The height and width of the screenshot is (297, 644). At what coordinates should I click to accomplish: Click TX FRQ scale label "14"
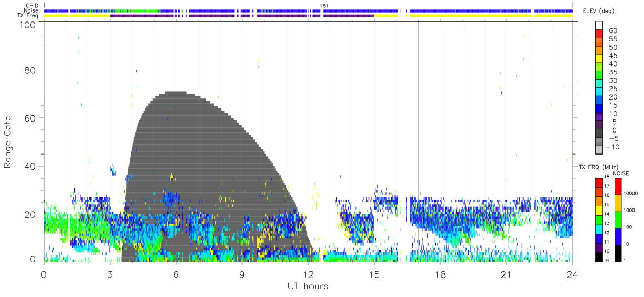(607, 214)
